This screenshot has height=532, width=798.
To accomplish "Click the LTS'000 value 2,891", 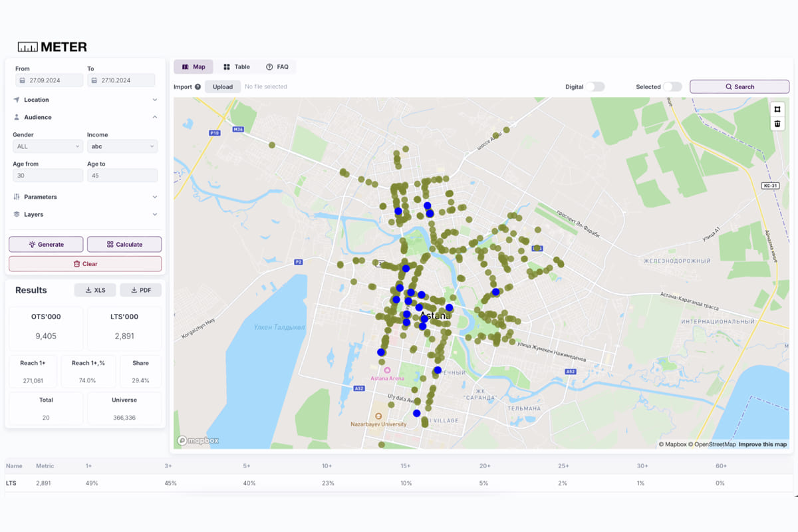I will (x=124, y=336).
